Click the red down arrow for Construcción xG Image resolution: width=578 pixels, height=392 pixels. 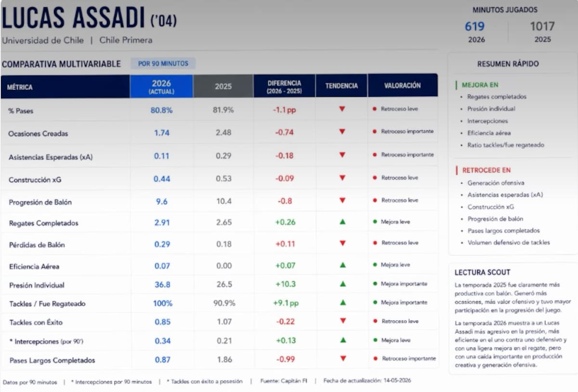pyautogui.click(x=342, y=178)
